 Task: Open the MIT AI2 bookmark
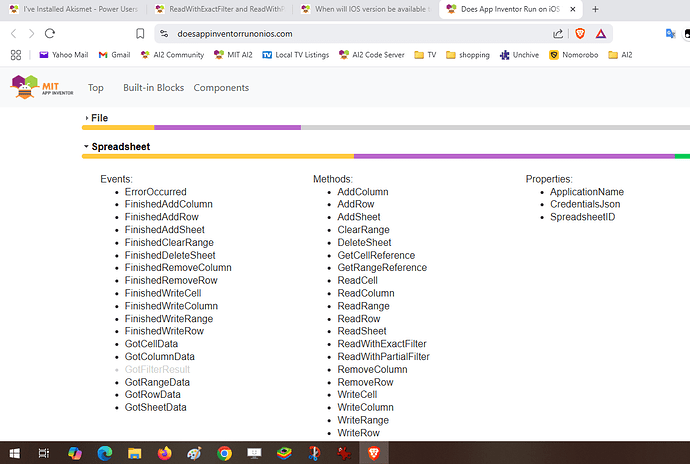pos(233,55)
